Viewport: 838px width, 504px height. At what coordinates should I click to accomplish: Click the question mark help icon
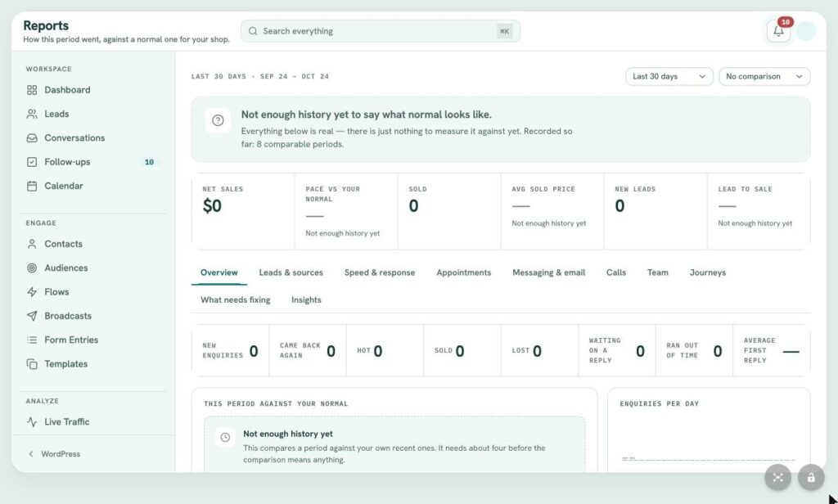[x=218, y=120]
